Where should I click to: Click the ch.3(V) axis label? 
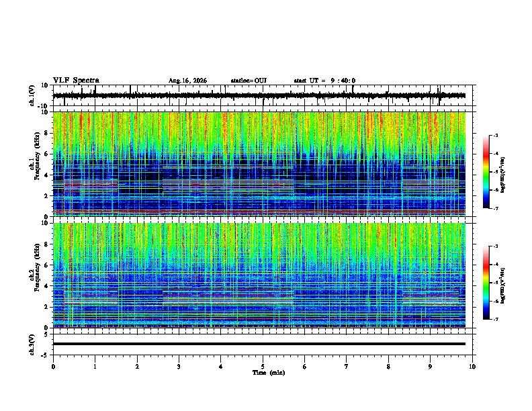(32, 345)
